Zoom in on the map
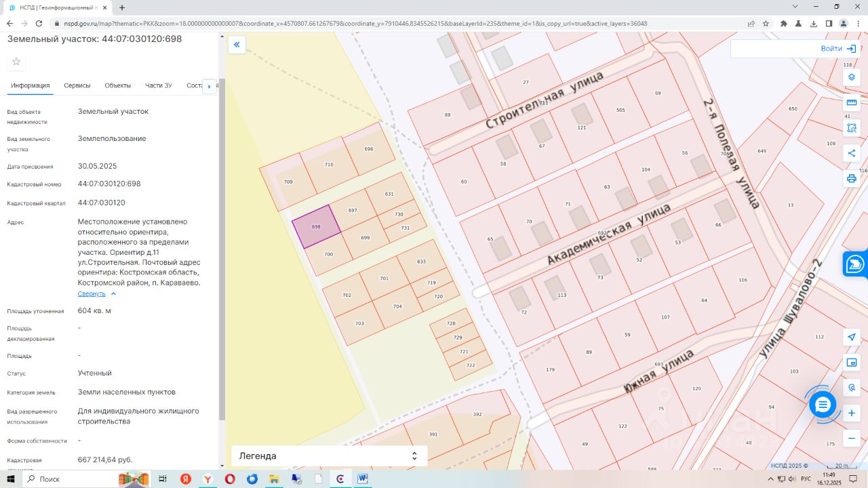The height and width of the screenshot is (488, 868). point(852,413)
